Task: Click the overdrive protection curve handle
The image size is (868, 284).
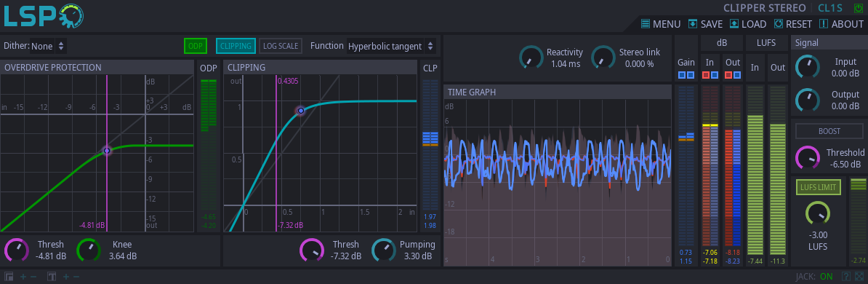Action: pyautogui.click(x=107, y=150)
